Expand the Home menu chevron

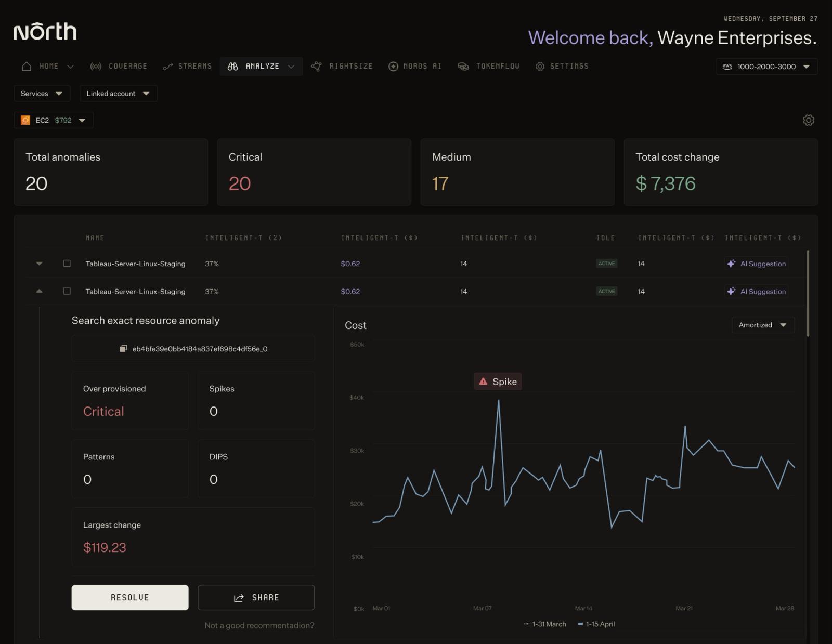tap(71, 67)
